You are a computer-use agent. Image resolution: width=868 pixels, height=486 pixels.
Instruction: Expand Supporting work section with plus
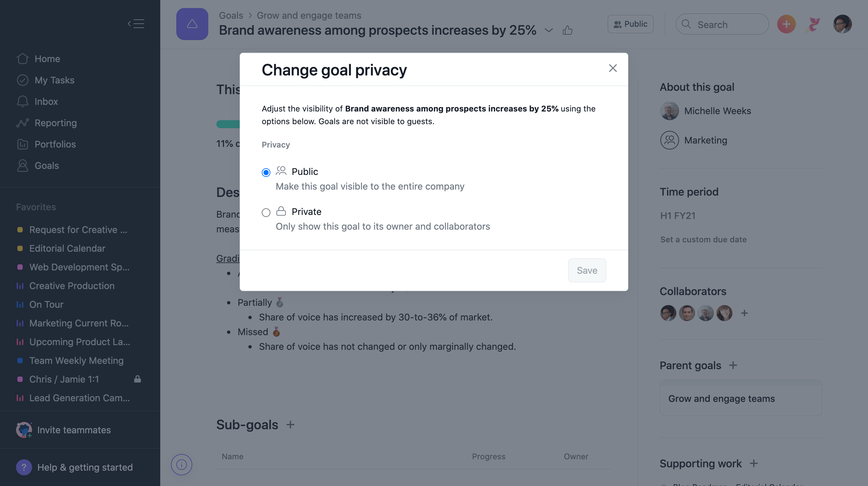point(754,463)
